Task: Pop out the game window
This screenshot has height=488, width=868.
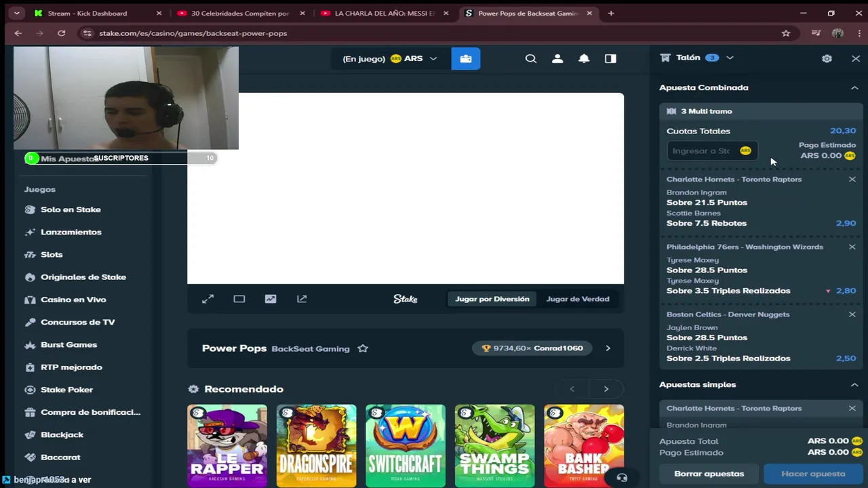Action: click(302, 299)
